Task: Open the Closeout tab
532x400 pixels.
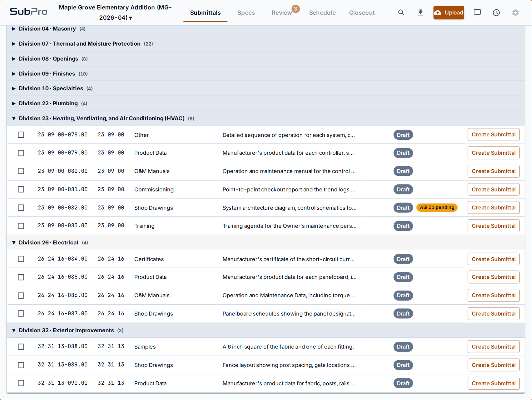Action: (362, 13)
